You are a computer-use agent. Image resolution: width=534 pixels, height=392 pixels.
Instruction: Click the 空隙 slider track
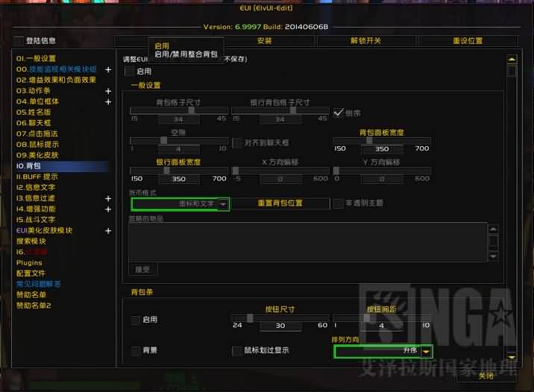[x=179, y=141]
